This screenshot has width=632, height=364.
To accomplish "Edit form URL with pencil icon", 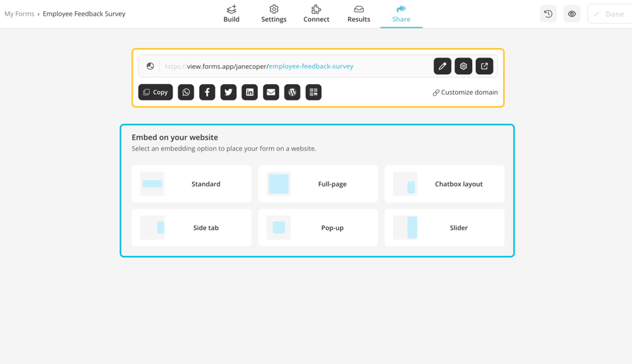I will point(442,66).
